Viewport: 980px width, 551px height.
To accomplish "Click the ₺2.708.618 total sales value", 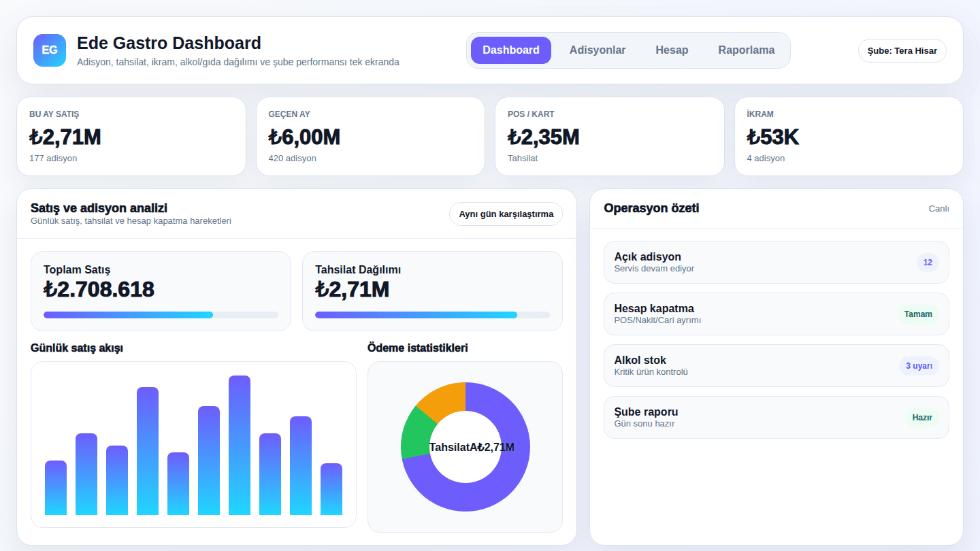I will tap(99, 290).
